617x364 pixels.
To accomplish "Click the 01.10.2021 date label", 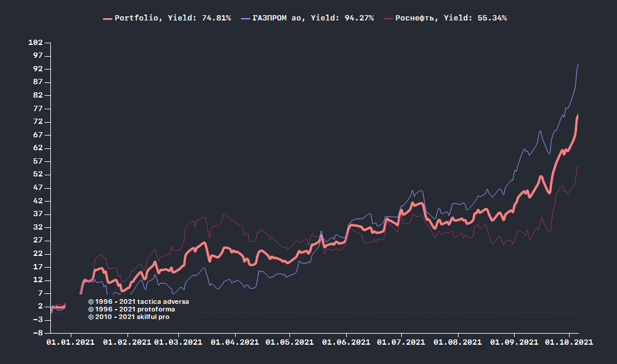I will pyautogui.click(x=569, y=342).
